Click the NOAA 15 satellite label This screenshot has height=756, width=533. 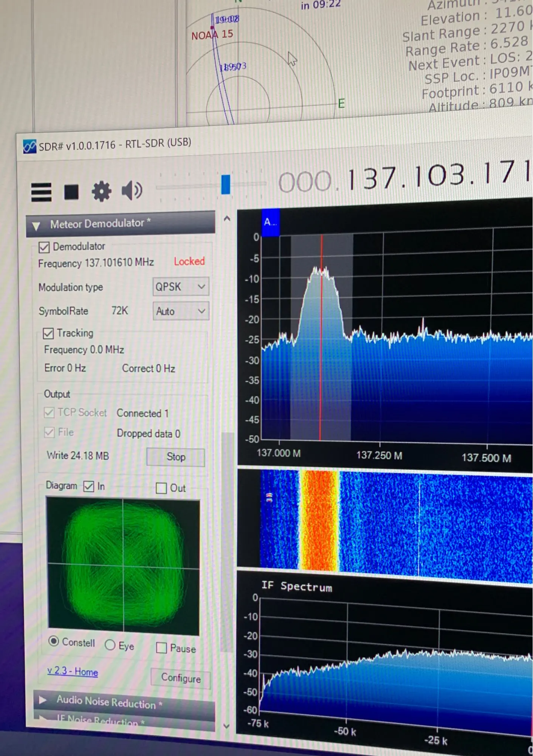coord(212,35)
